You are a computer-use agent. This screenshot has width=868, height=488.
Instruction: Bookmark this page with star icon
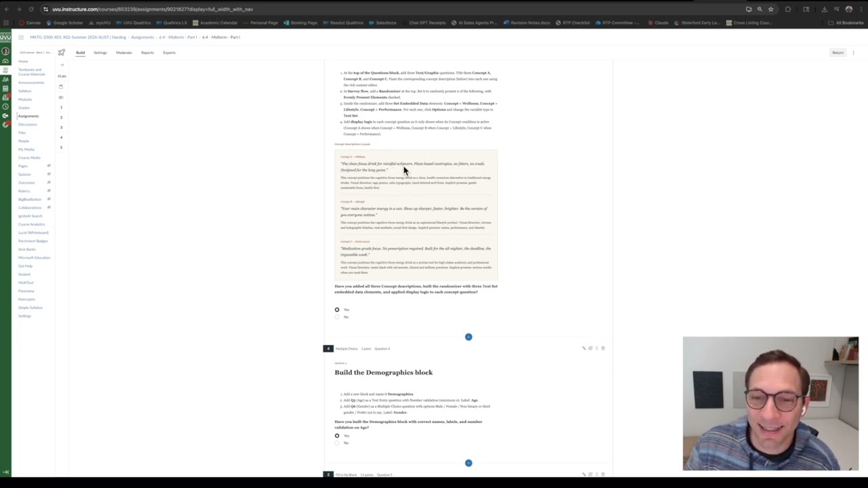(770, 9)
